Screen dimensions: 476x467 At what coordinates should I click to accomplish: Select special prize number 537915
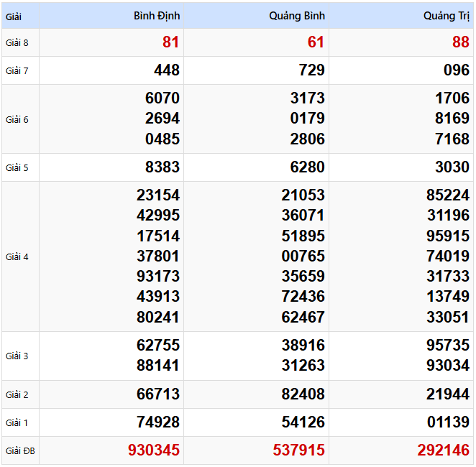click(x=298, y=450)
